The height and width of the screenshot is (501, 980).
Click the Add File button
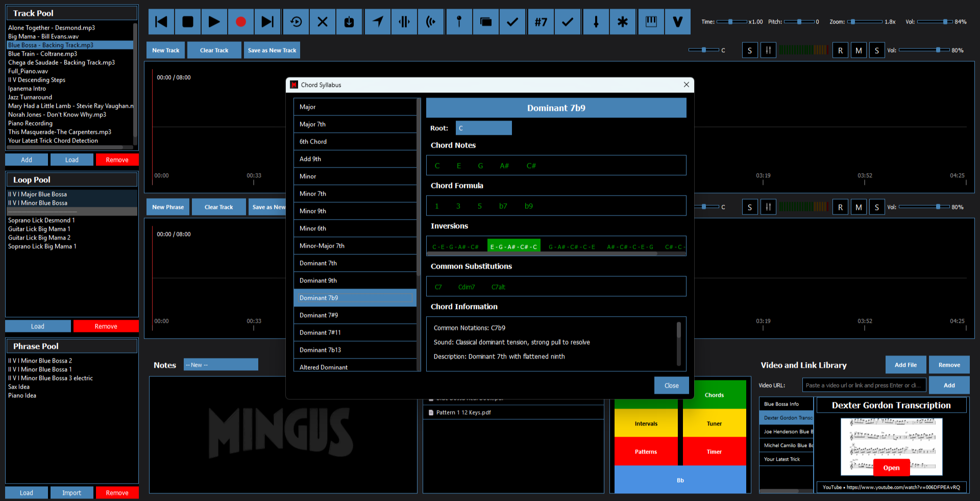pyautogui.click(x=905, y=365)
